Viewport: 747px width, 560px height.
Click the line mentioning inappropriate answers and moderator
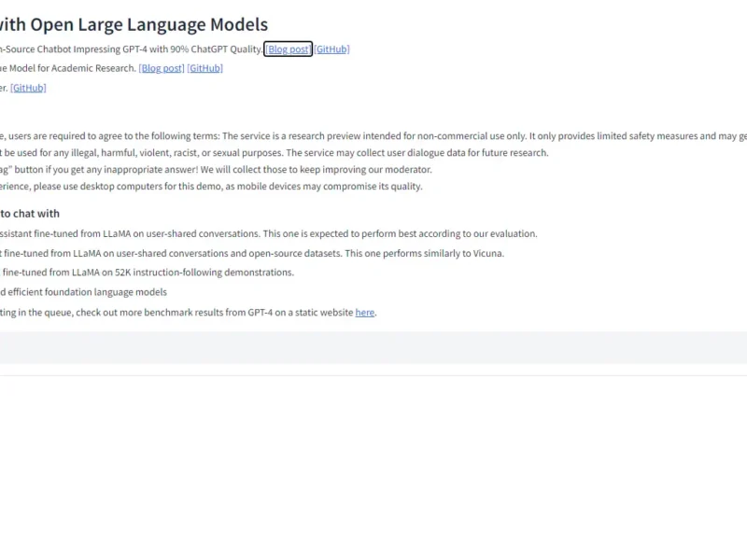215,170
